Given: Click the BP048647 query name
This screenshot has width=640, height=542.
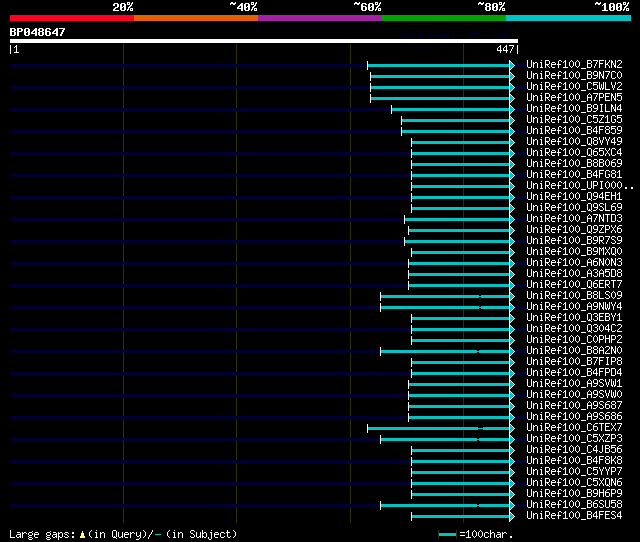Looking at the screenshot, I should pos(37,32).
